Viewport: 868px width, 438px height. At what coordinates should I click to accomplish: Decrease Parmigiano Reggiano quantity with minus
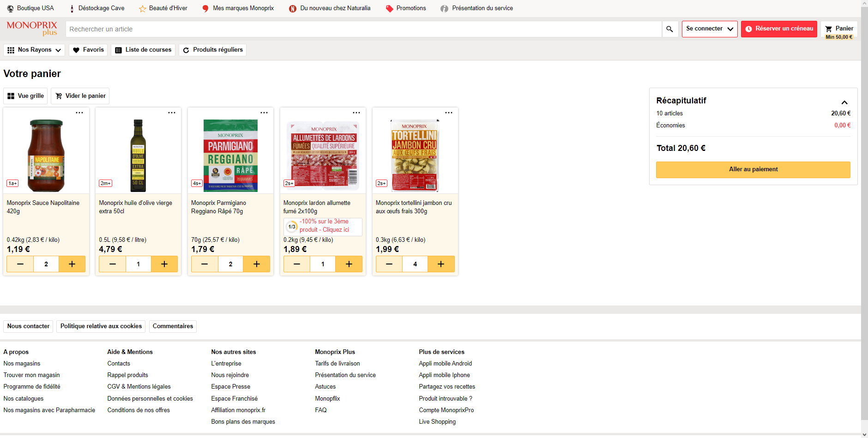click(205, 264)
